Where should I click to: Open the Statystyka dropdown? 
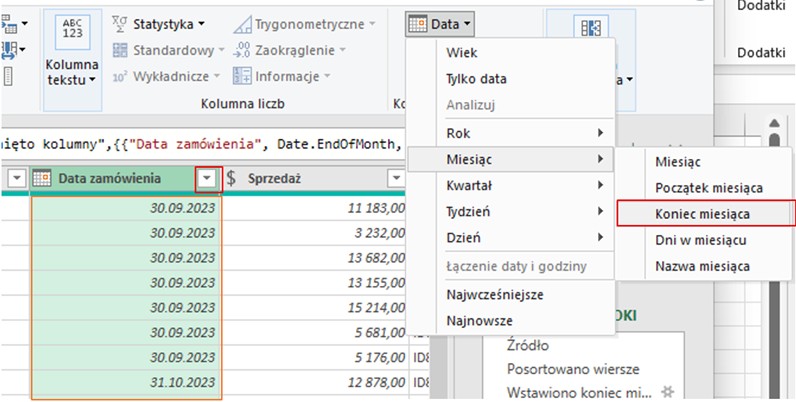coord(202,24)
